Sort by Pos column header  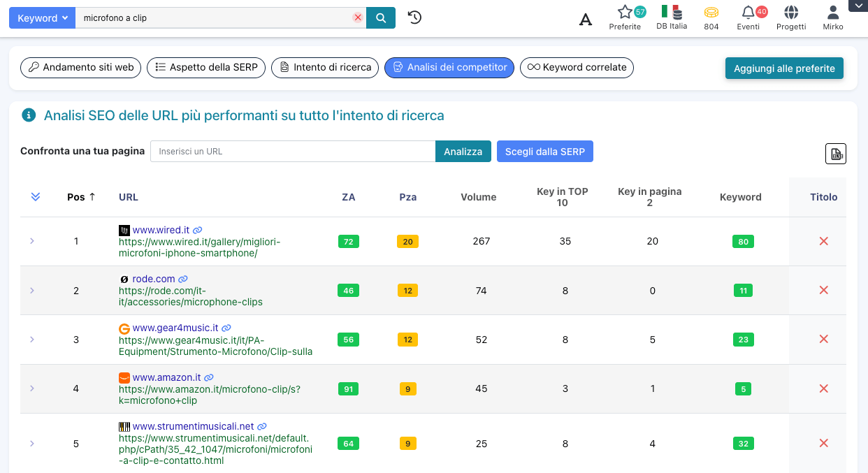coord(81,197)
